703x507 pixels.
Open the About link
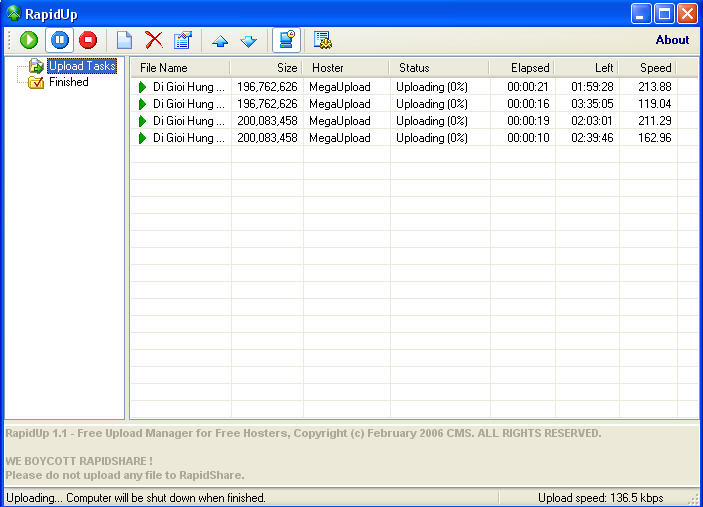coord(672,40)
